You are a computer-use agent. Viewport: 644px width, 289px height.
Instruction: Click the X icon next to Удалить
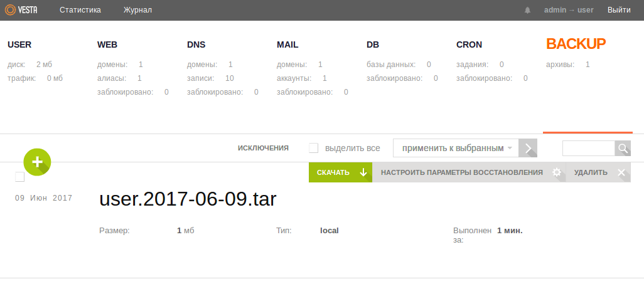621,173
